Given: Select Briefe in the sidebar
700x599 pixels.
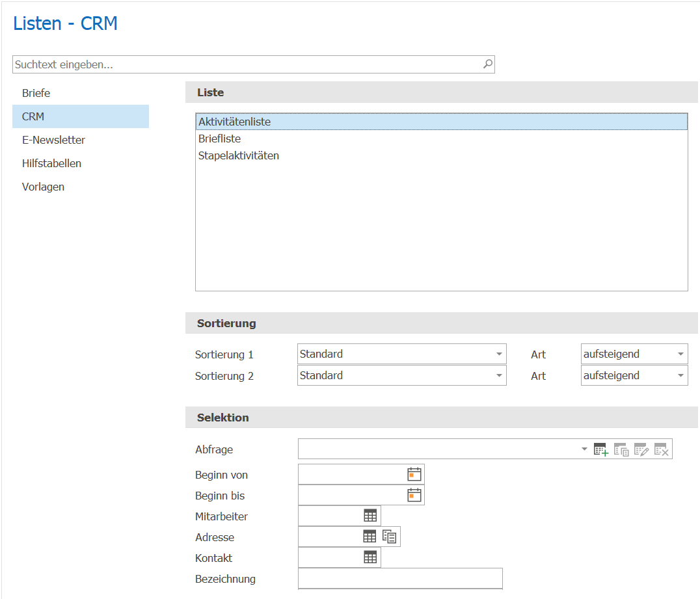Looking at the screenshot, I should (81, 93).
